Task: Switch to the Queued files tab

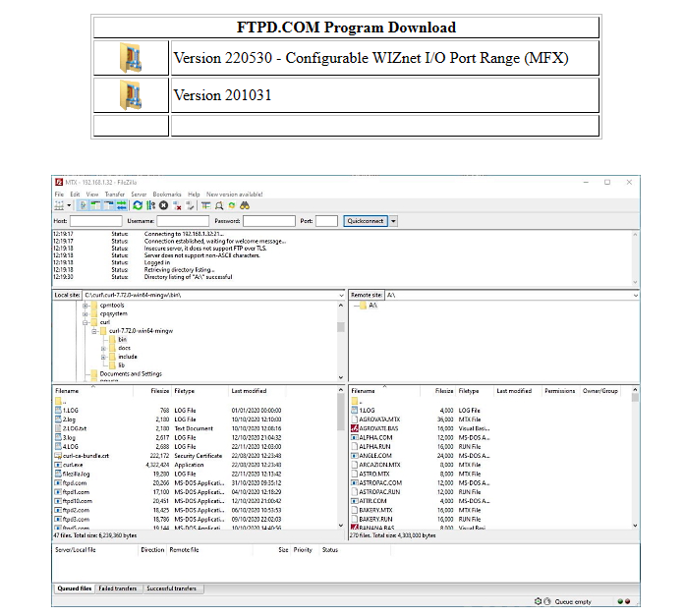Action: click(75, 588)
